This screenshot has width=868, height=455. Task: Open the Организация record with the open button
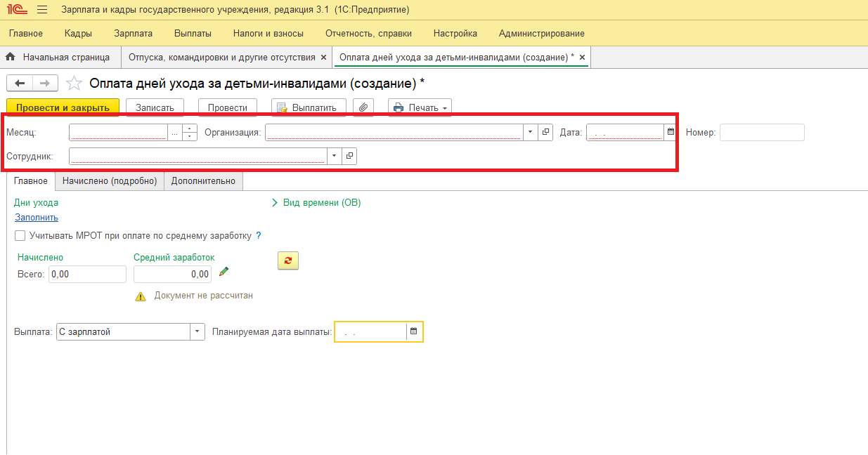[545, 132]
